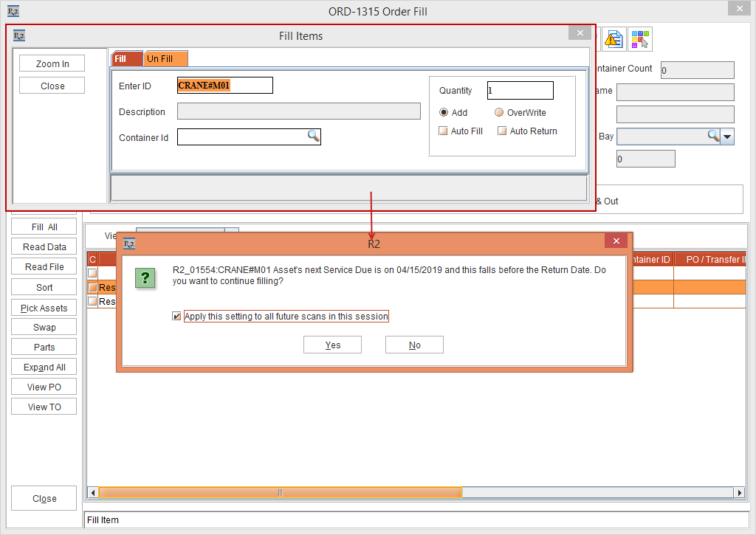Click the Container Id input field

(249, 137)
